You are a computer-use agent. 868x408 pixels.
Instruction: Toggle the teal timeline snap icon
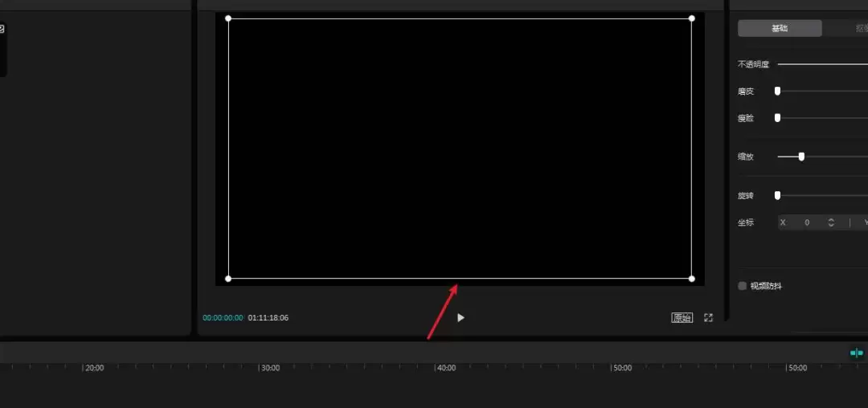857,353
